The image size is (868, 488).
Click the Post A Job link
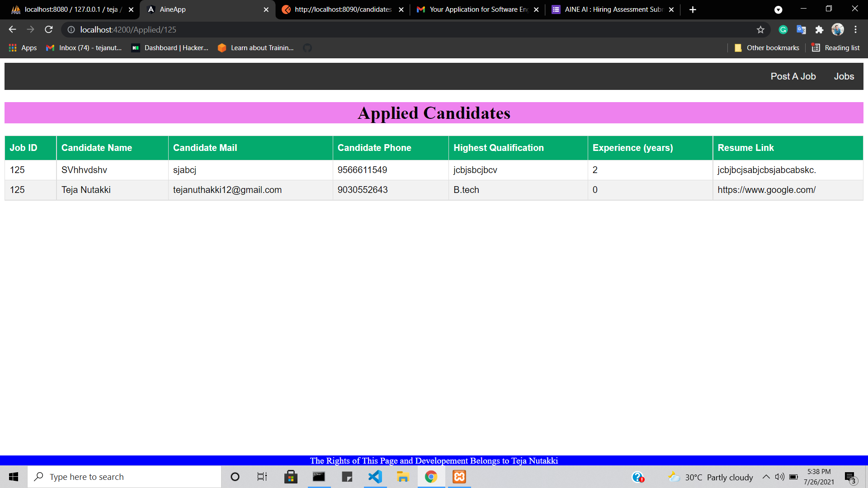(793, 76)
